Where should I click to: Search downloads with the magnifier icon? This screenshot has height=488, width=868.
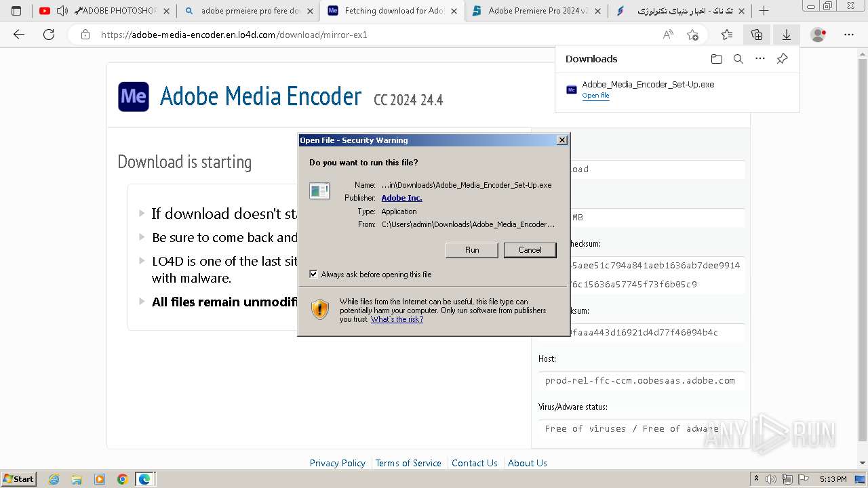pos(738,59)
